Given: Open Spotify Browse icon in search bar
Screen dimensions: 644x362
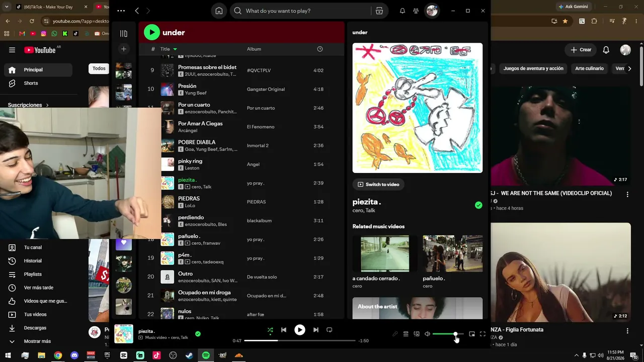Looking at the screenshot, I should pos(379,11).
